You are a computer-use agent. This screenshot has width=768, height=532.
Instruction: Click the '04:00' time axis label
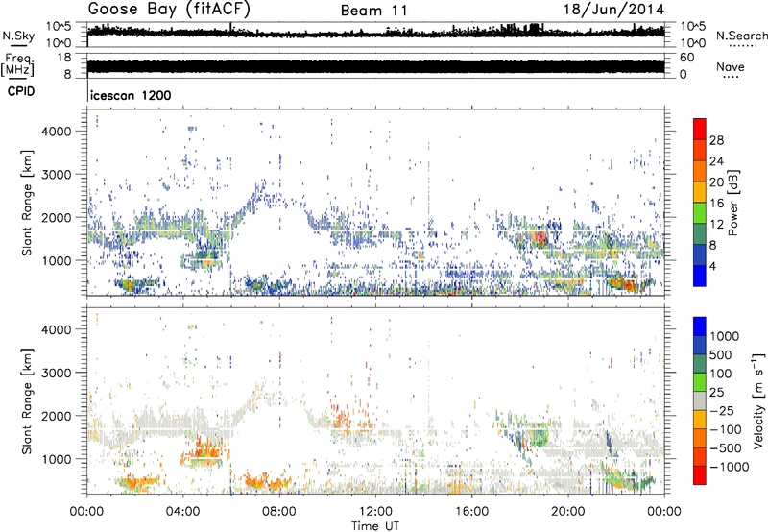pos(183,512)
